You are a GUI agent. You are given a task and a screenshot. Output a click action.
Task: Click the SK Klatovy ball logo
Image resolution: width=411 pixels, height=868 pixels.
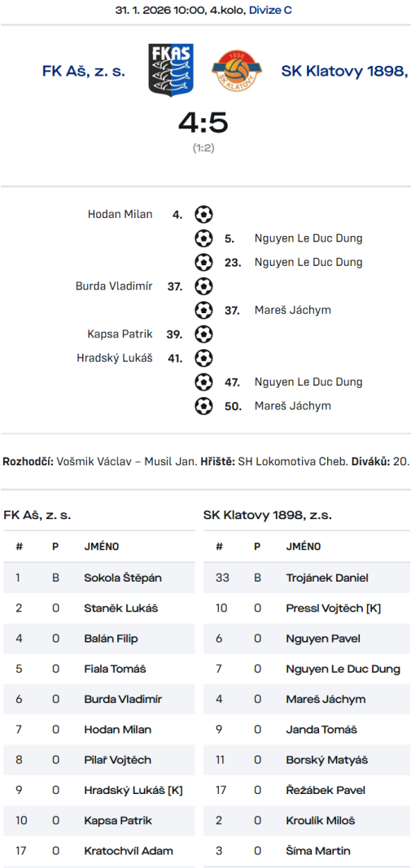[237, 71]
